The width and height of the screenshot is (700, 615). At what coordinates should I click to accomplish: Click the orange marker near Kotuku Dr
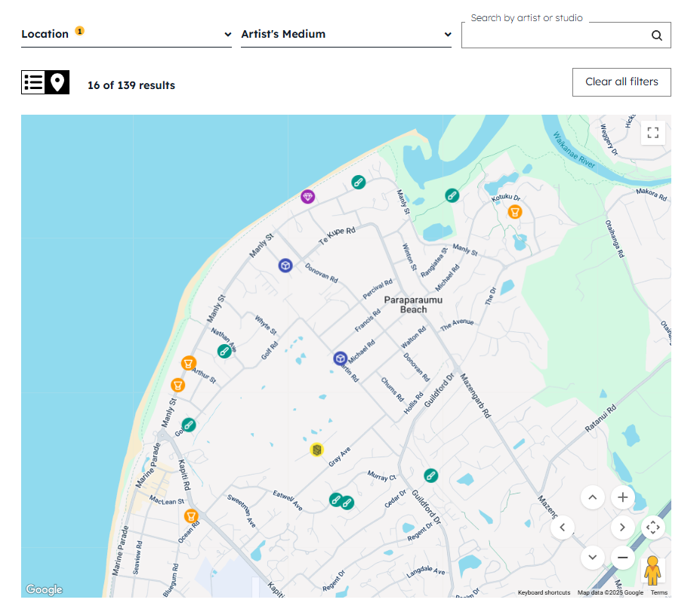click(x=514, y=211)
